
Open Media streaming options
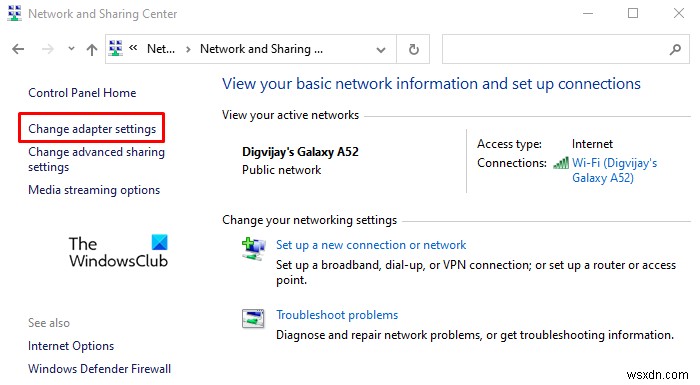tap(94, 190)
